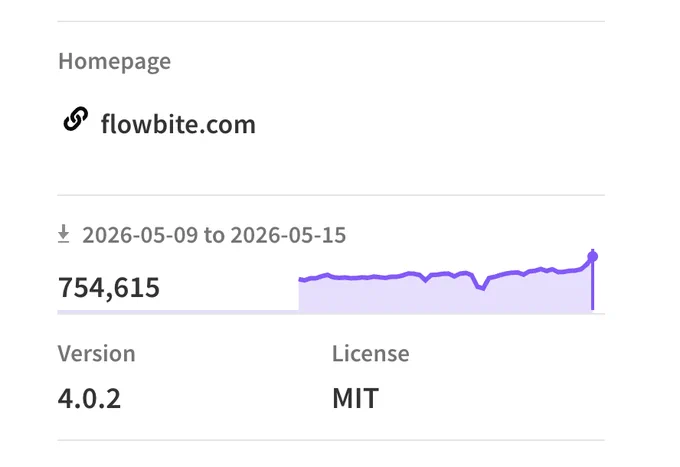Viewport: 680px width, 467px height.
Task: Click the deepest dip in downloads sparkline
Action: [481, 287]
